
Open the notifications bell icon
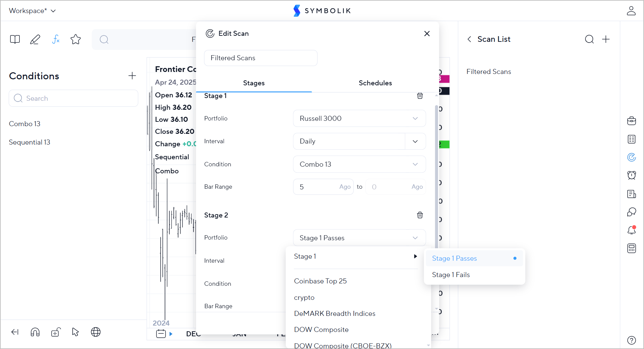(x=632, y=230)
